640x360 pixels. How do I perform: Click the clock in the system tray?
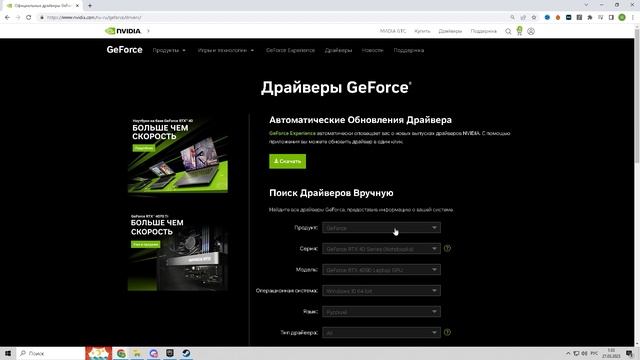(611, 353)
